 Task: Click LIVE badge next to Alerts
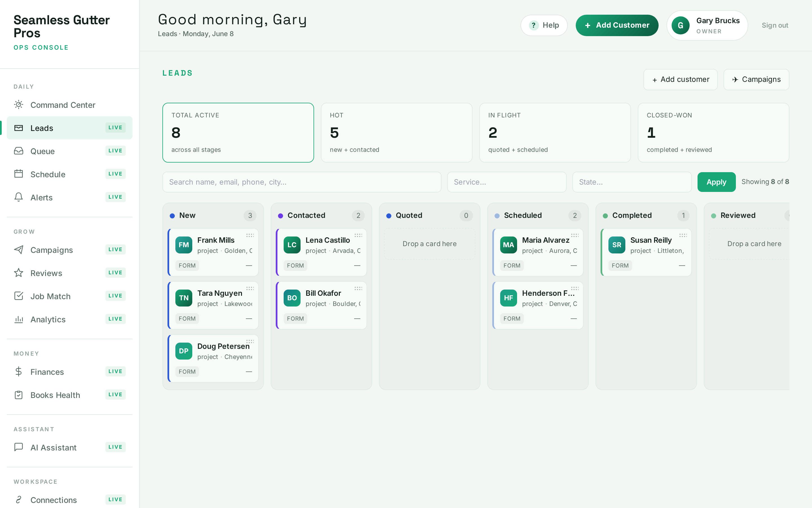point(115,197)
